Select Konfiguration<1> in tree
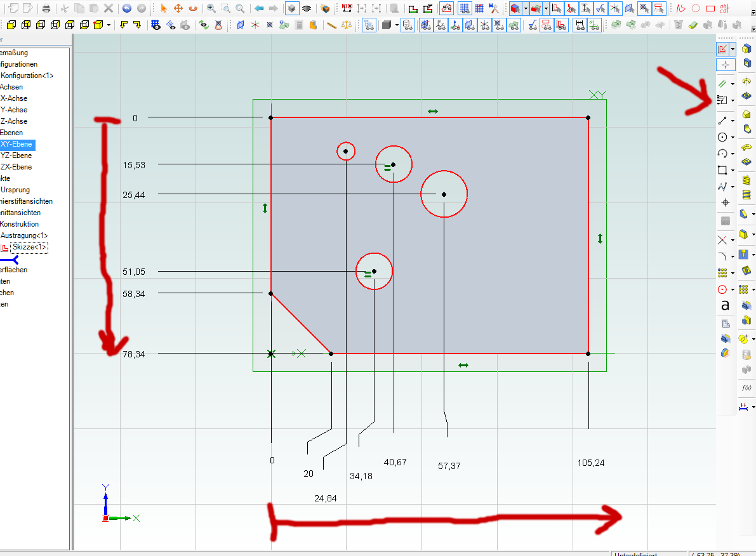This screenshot has width=756, height=556. [x=27, y=76]
